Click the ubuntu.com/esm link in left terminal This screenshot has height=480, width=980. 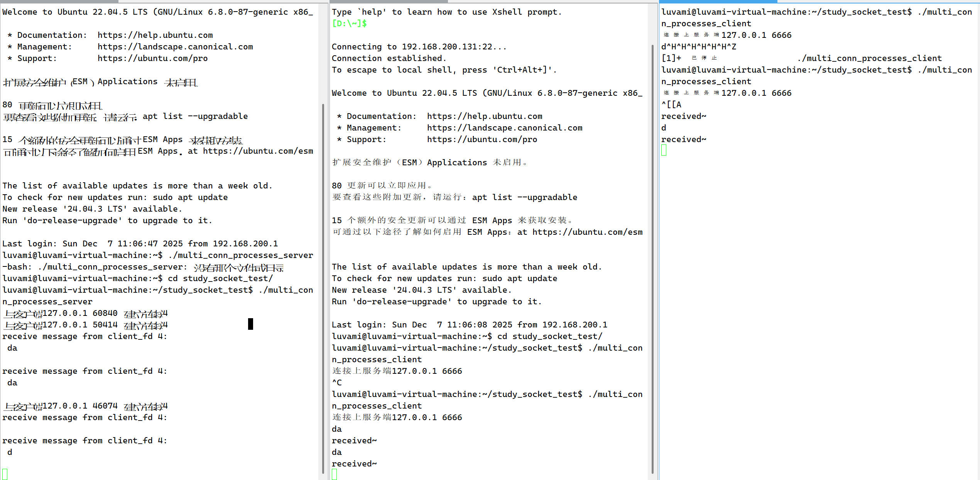(258, 151)
